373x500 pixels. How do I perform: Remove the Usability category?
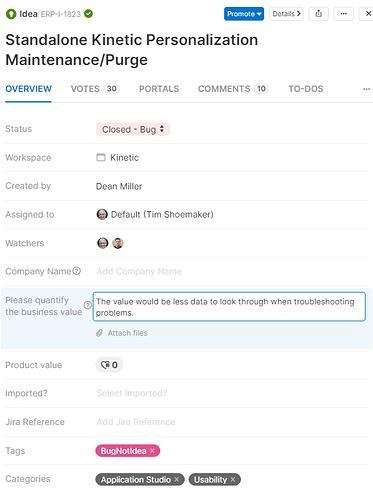(233, 479)
